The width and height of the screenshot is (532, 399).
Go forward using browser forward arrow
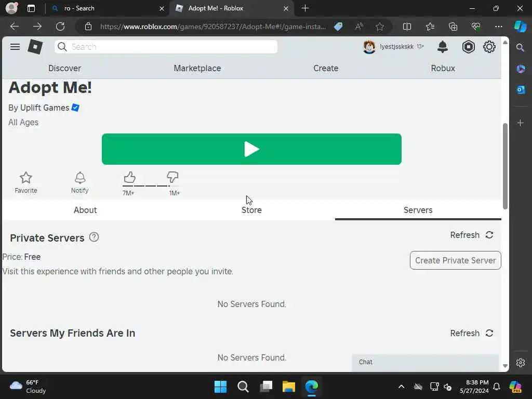pyautogui.click(x=37, y=26)
